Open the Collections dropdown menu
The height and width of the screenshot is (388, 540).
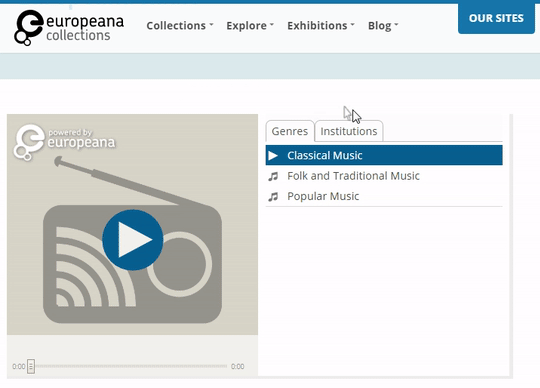(x=180, y=25)
